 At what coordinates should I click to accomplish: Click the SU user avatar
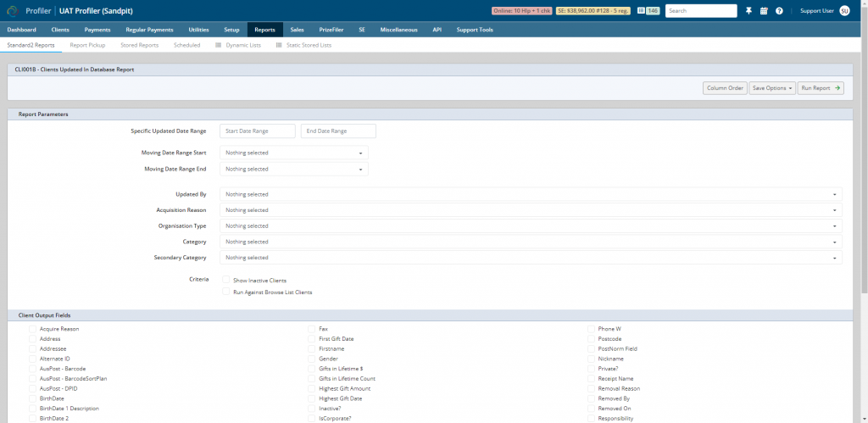(845, 10)
